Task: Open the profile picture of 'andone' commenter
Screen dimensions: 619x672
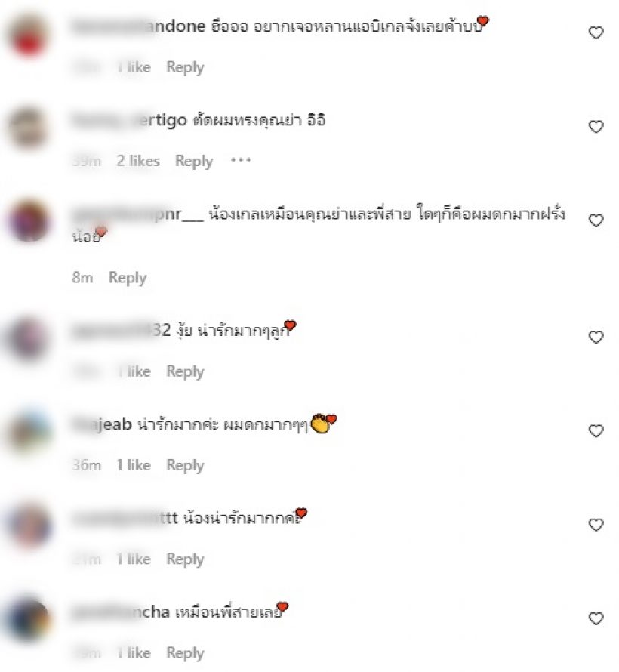Action: (28, 36)
